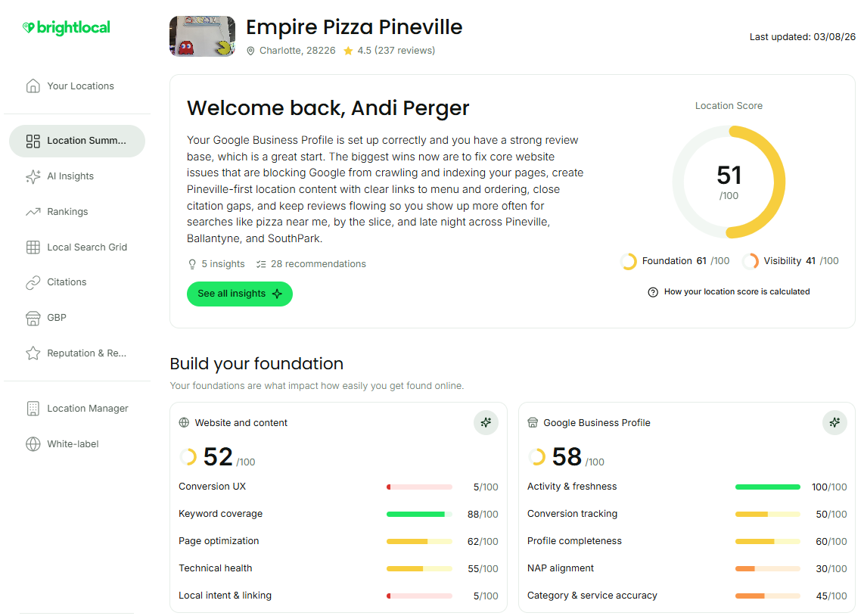Click the Keyword coverage progress bar

[419, 514]
